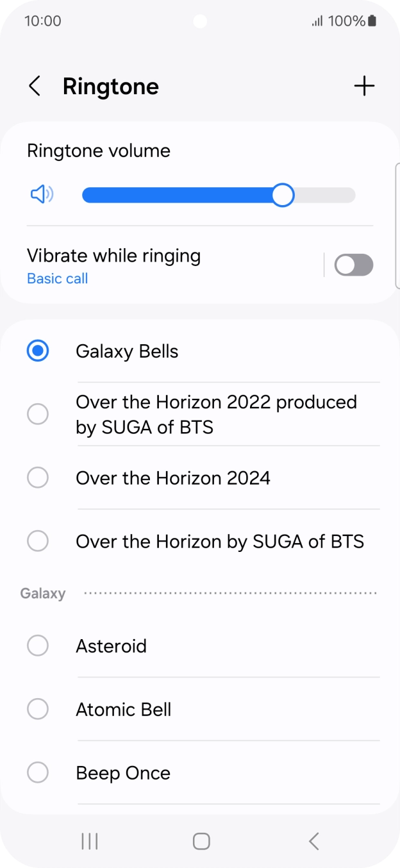Viewport: 400px width, 868px height.
Task: Click the speaker volume icon
Action: (40, 194)
